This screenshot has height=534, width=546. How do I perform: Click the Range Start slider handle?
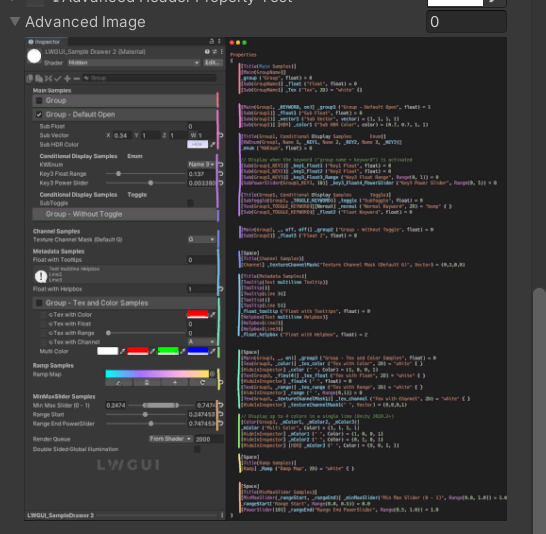[x=145, y=415]
